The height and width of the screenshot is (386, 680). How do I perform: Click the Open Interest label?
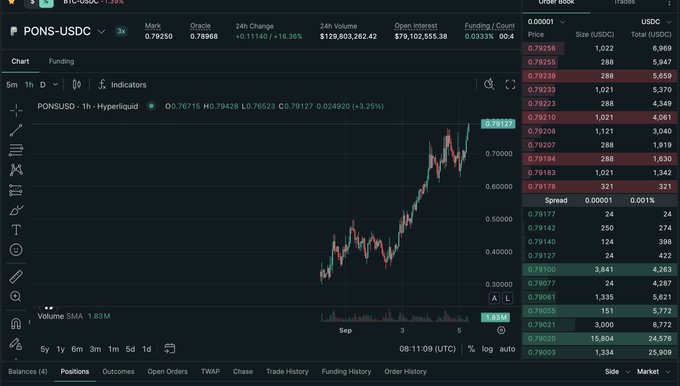415,26
